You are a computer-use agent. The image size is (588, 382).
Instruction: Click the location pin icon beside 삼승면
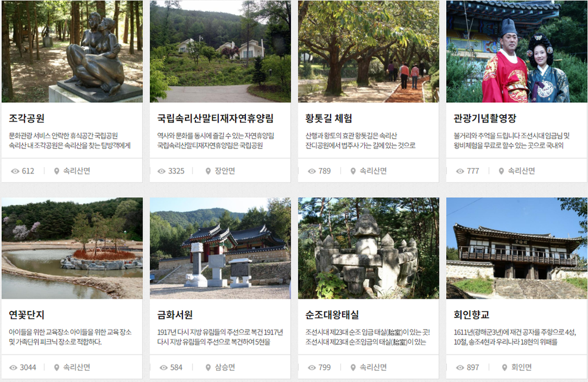(x=208, y=367)
